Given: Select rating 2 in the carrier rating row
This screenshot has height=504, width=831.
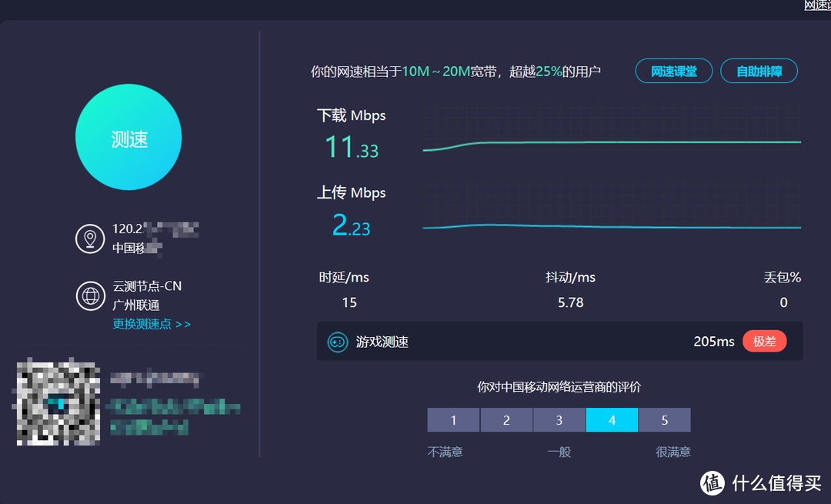Looking at the screenshot, I should (x=506, y=419).
